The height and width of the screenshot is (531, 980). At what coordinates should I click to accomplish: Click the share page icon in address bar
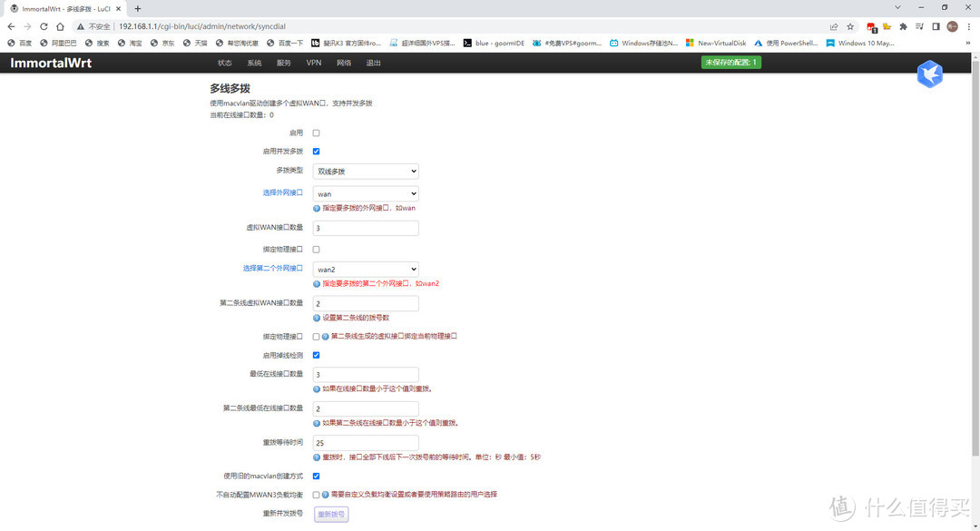[834, 26]
